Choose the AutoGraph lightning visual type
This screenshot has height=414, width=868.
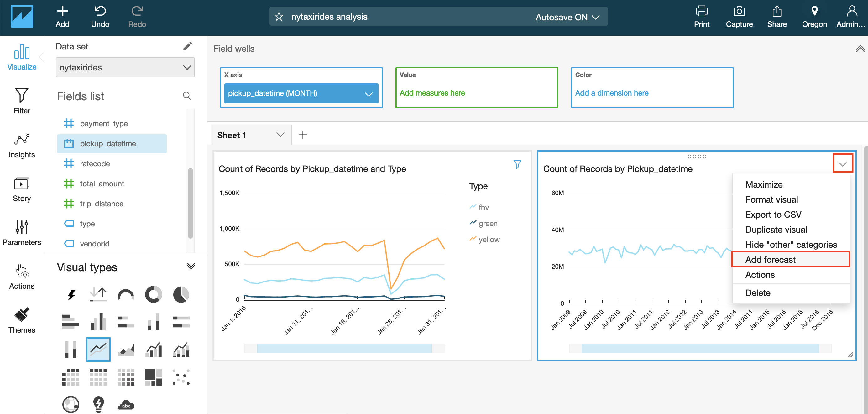pos(71,294)
